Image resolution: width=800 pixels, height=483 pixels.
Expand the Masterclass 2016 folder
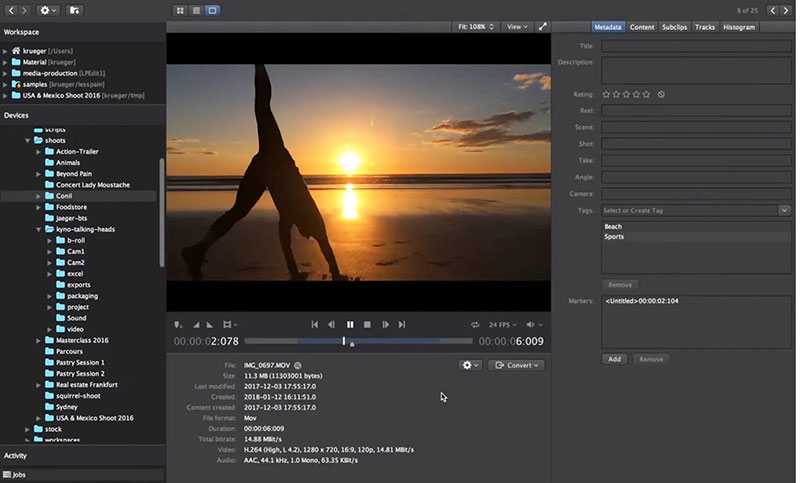(x=38, y=340)
